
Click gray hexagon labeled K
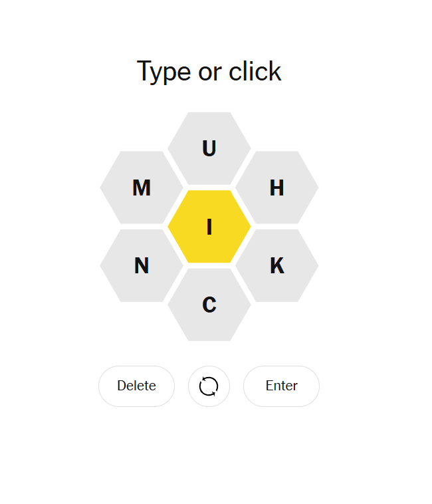pos(277,266)
